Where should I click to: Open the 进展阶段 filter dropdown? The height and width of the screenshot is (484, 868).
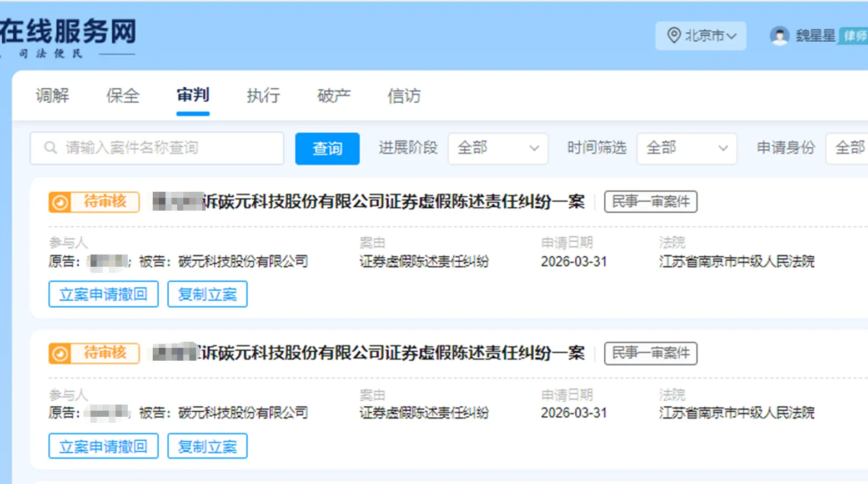pos(498,148)
